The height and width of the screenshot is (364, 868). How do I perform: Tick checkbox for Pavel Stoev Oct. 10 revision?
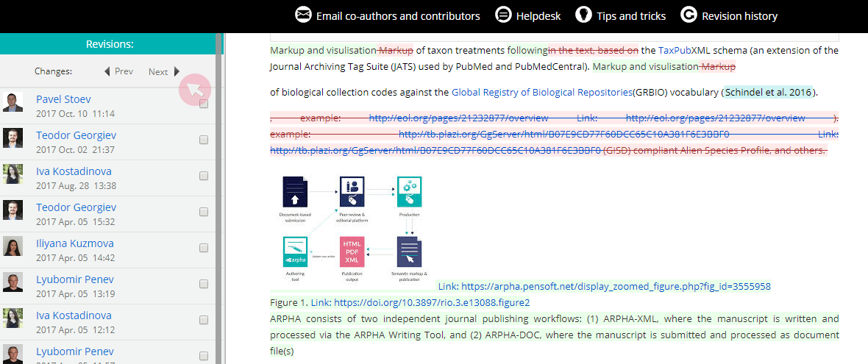click(204, 104)
